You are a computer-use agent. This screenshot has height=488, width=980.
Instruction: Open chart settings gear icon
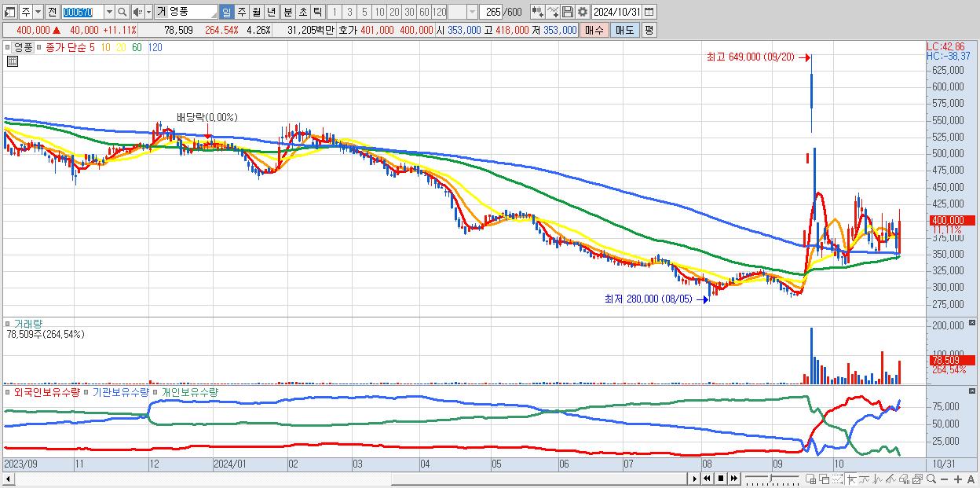[582, 12]
